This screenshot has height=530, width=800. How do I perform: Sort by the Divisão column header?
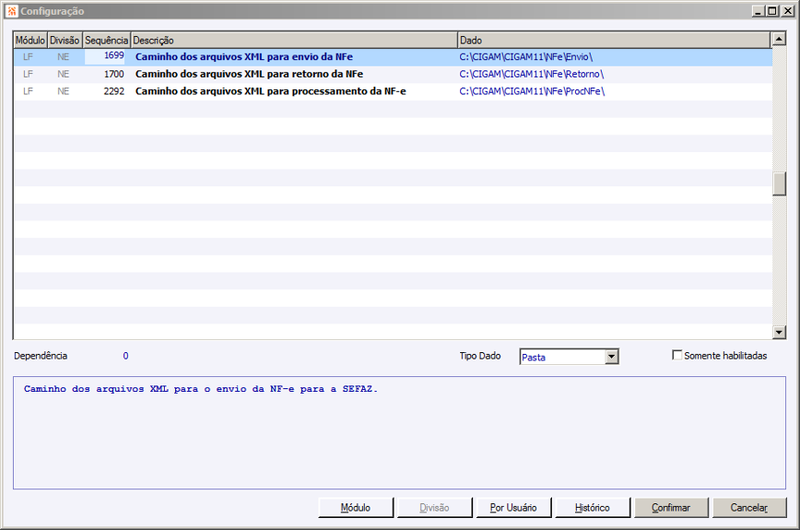coord(65,40)
